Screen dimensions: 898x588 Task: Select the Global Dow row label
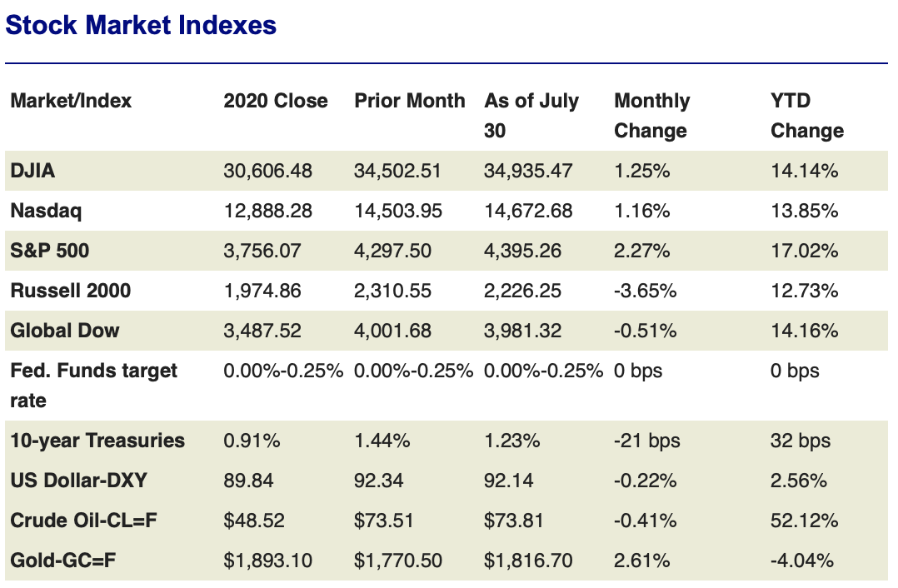click(65, 331)
